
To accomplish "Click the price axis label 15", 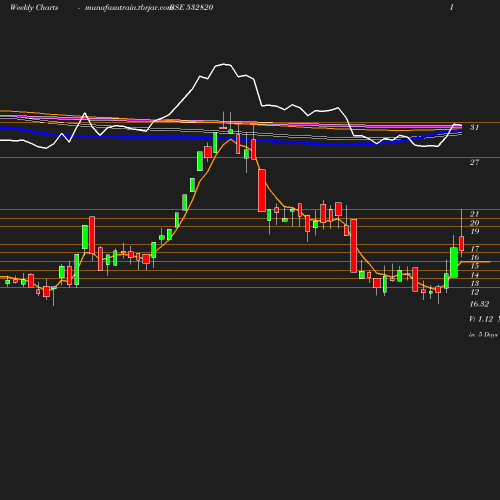I will (475, 266).
